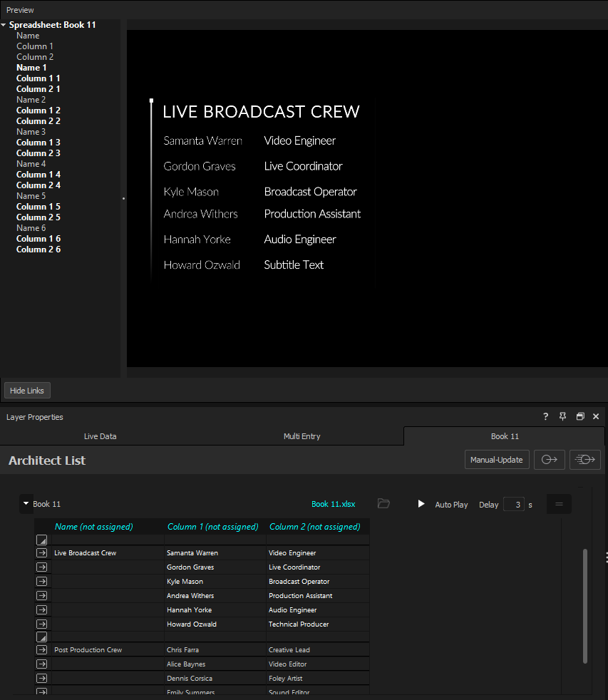The image size is (608, 700).
Task: Click the row arrow for Alice Baynes
Action: [x=41, y=664]
